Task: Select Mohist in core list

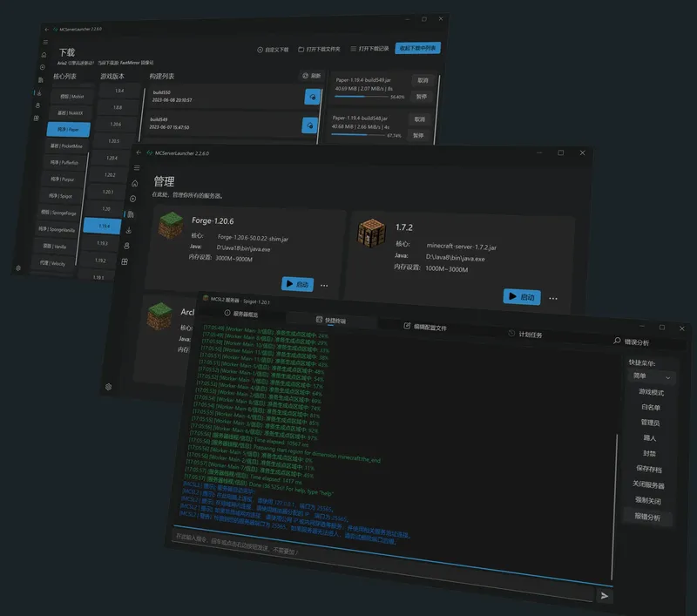Action: [x=72, y=96]
